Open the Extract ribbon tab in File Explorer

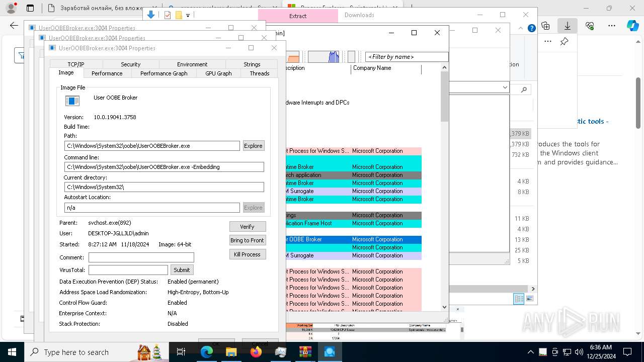coord(298,16)
